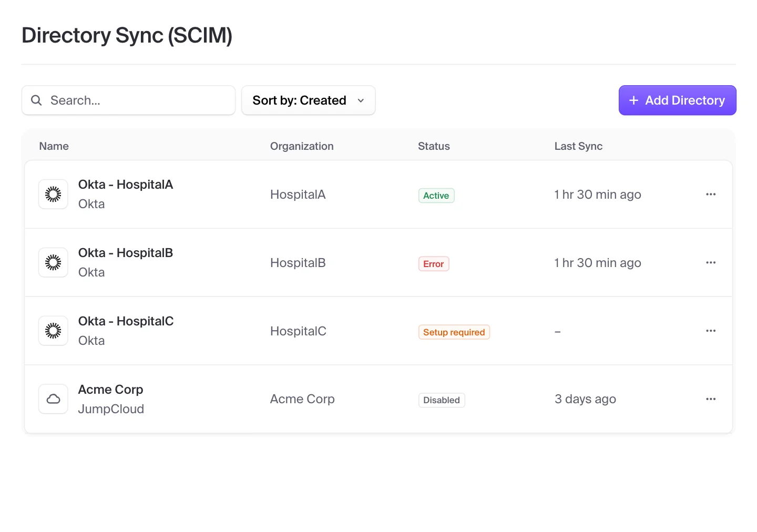Open the Okta - HospitalB directory

pyautogui.click(x=126, y=253)
